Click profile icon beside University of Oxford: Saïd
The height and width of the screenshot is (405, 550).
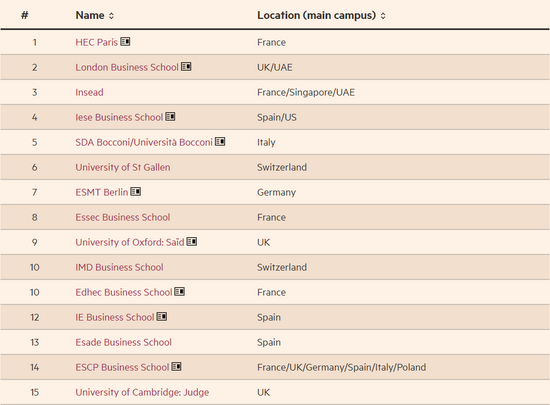point(192,241)
